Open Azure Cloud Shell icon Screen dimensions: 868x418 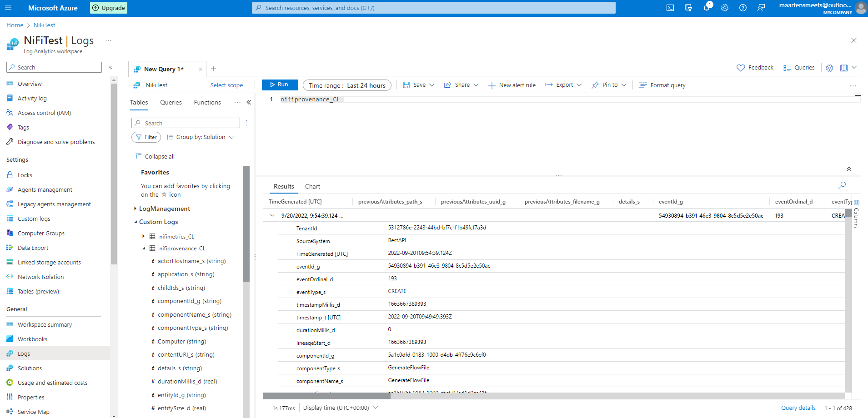670,8
